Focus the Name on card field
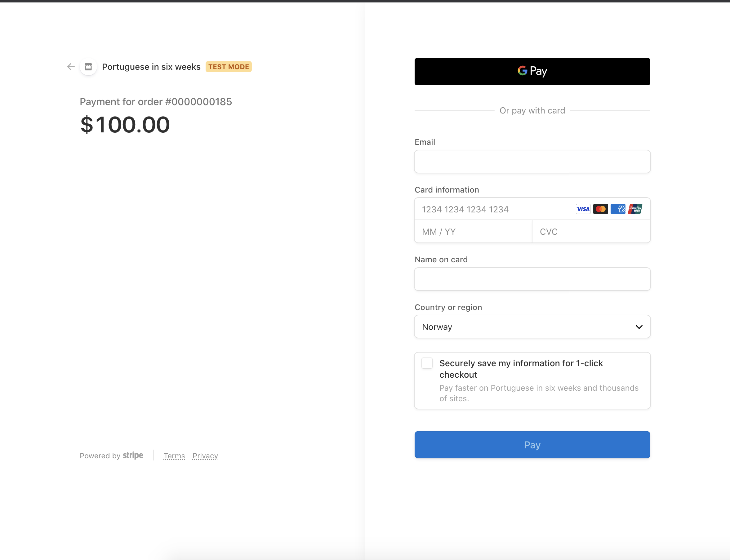 [532, 279]
